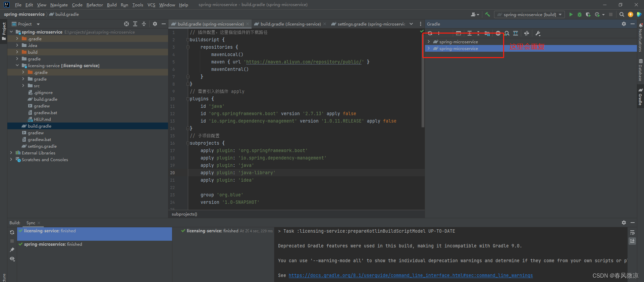Open Project panel gear options
This screenshot has height=282, width=644.
155,24
